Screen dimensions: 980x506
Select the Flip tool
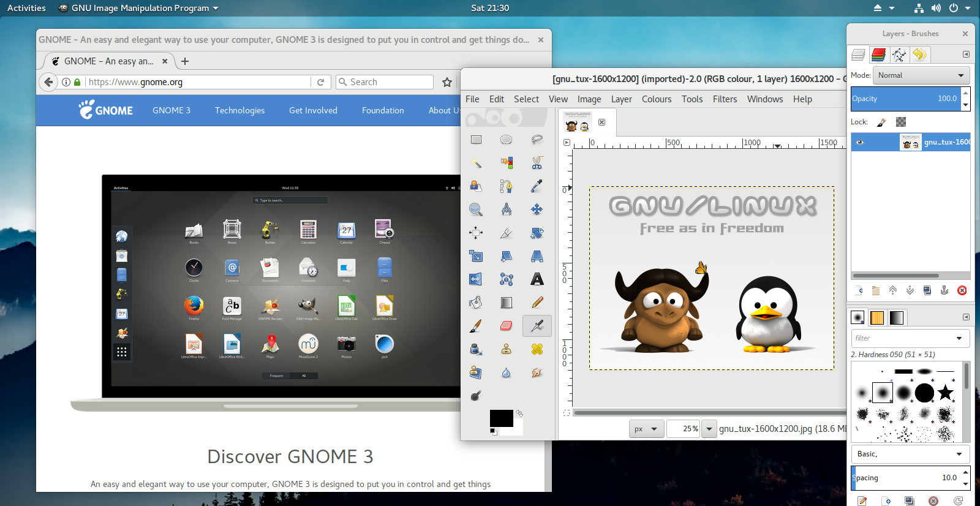476,279
